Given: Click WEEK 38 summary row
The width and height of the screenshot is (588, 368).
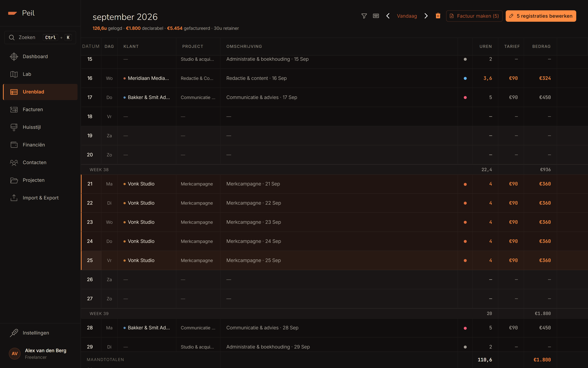Looking at the screenshot, I should point(334,170).
